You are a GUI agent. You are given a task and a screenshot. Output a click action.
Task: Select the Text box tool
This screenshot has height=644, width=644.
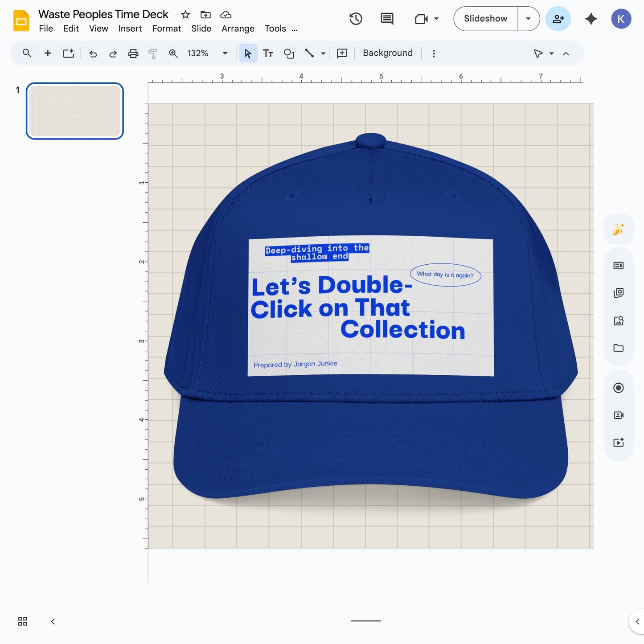tap(268, 53)
